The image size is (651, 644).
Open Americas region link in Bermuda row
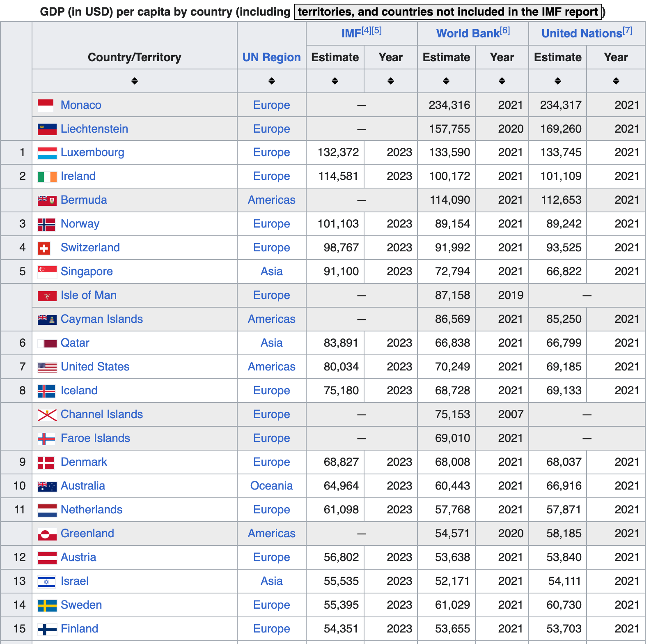click(x=271, y=200)
